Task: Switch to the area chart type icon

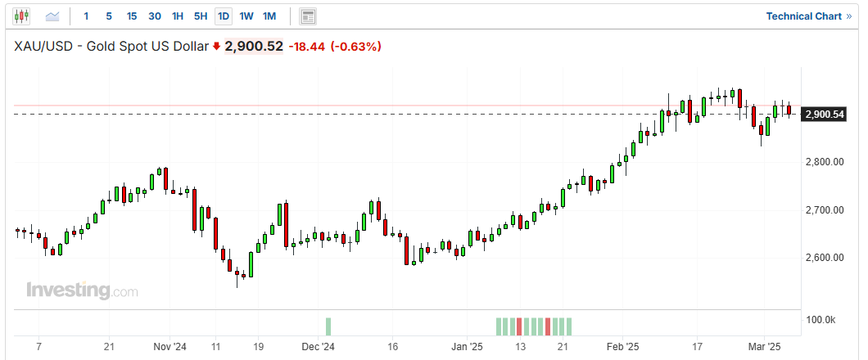Action: coord(52,16)
